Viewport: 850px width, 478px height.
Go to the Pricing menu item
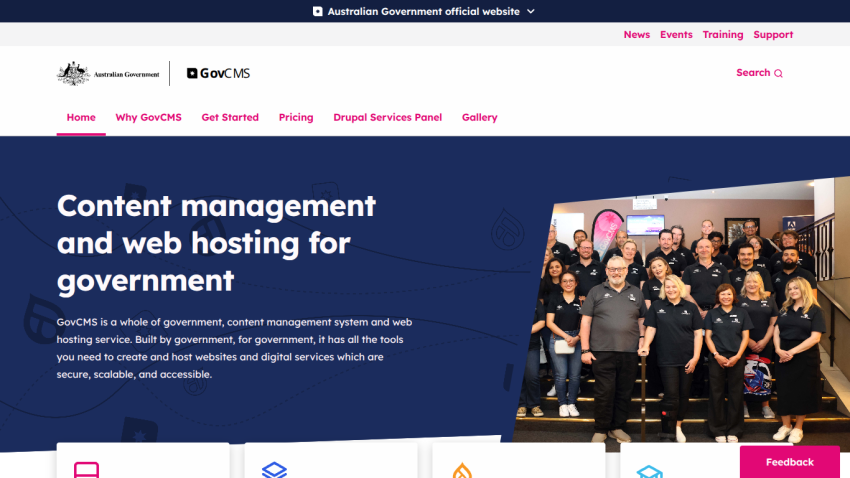(296, 118)
